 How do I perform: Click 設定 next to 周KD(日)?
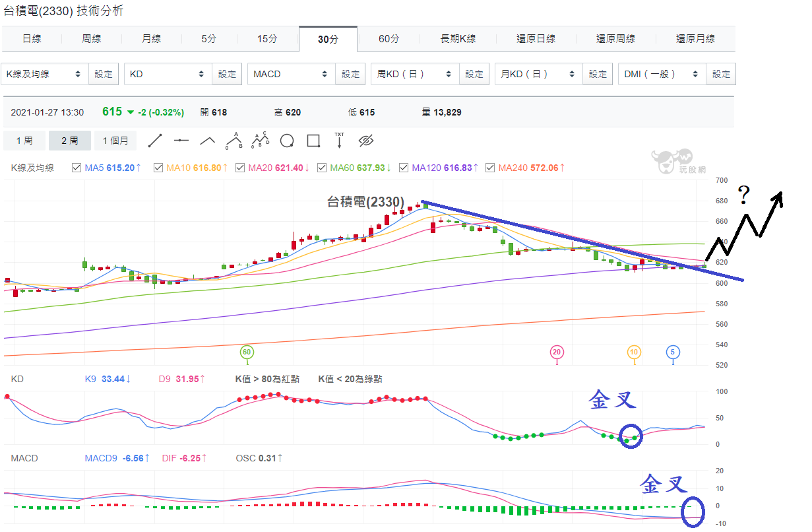click(474, 74)
